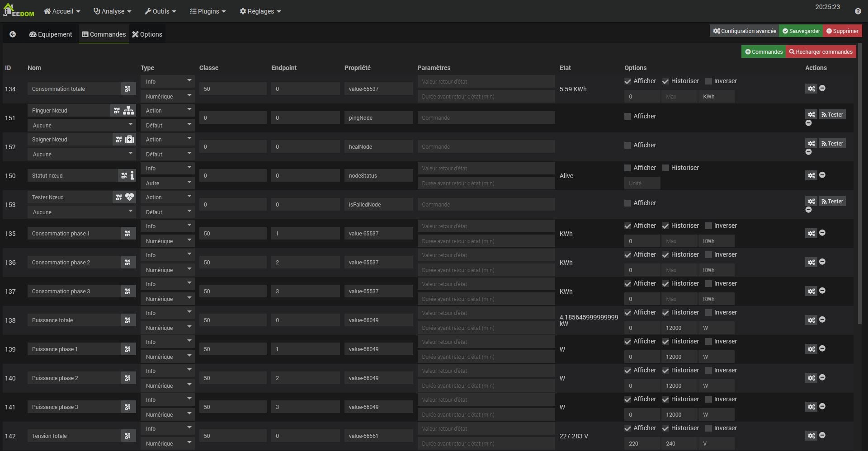Open Numérique subtype dropdown for Tension totale

pyautogui.click(x=168, y=443)
